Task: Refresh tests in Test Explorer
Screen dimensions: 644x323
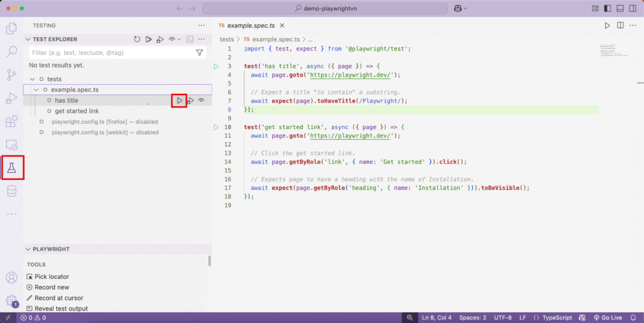Action: pyautogui.click(x=136, y=39)
